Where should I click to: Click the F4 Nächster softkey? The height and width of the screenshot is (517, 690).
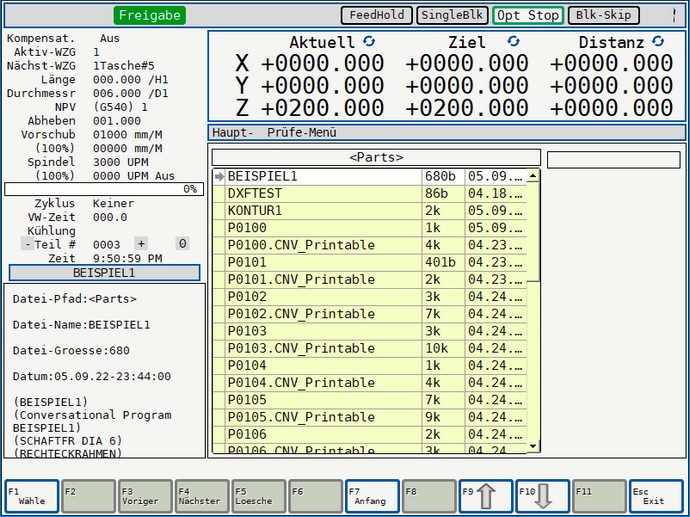pos(202,496)
